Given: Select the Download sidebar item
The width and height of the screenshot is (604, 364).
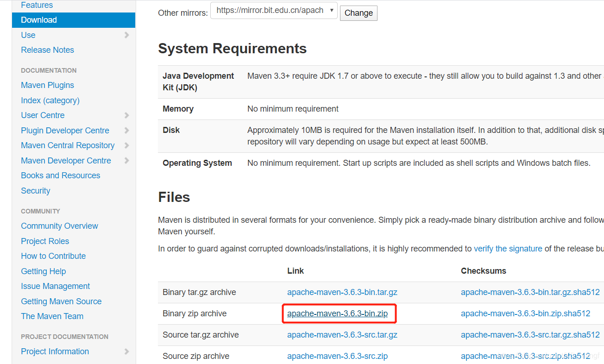Looking at the screenshot, I should [74, 20].
